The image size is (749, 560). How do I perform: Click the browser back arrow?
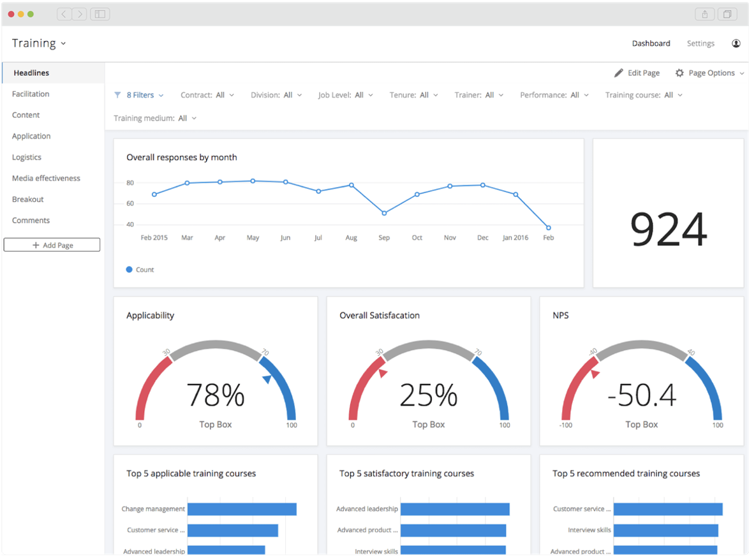tap(64, 14)
